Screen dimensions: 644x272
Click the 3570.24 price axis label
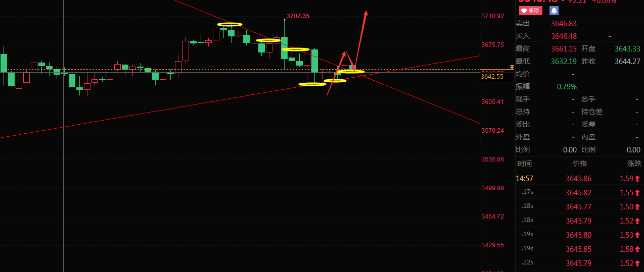[492, 131]
